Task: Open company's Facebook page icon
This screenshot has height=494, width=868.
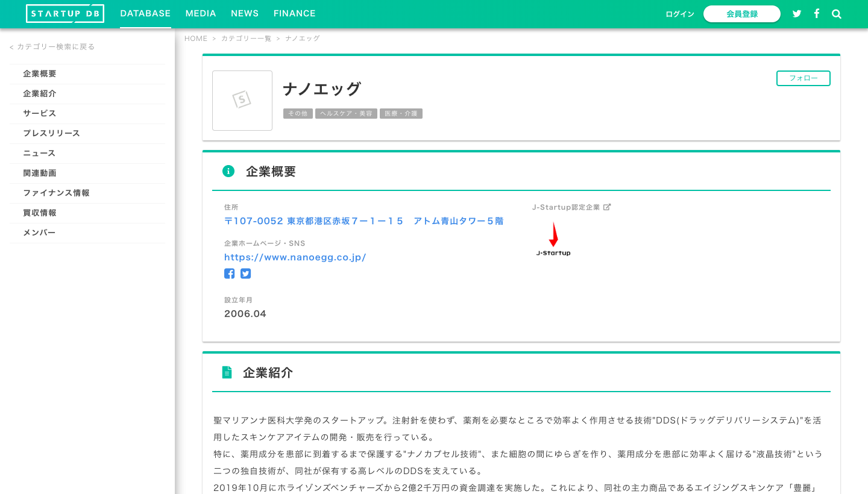Action: pos(229,274)
